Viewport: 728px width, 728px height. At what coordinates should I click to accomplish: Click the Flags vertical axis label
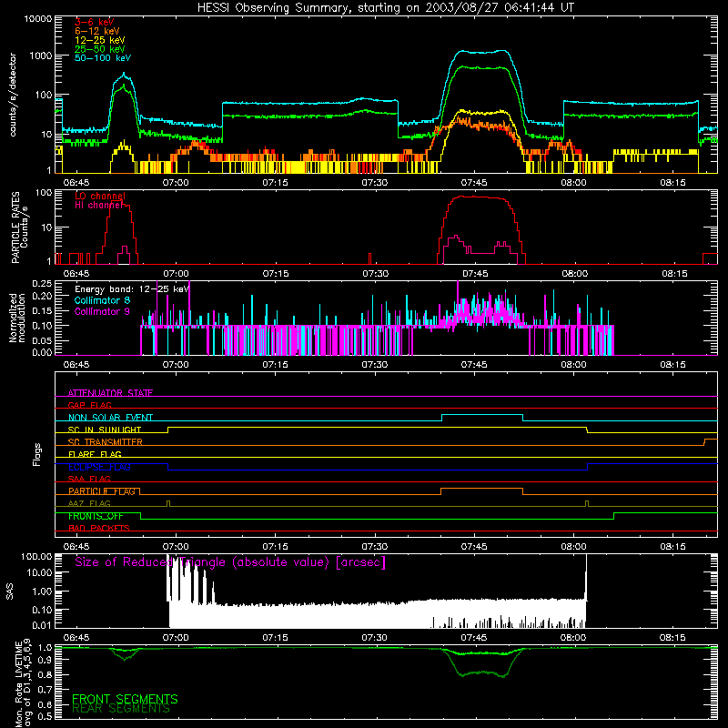[37, 454]
